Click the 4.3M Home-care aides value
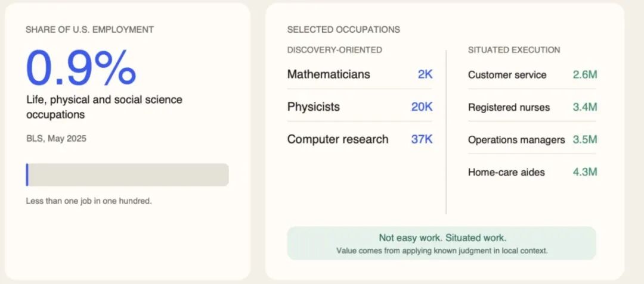 [x=585, y=171]
